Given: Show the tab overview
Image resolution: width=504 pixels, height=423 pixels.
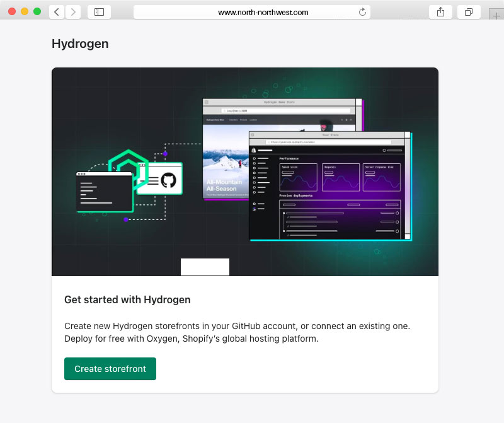Looking at the screenshot, I should click(469, 12).
